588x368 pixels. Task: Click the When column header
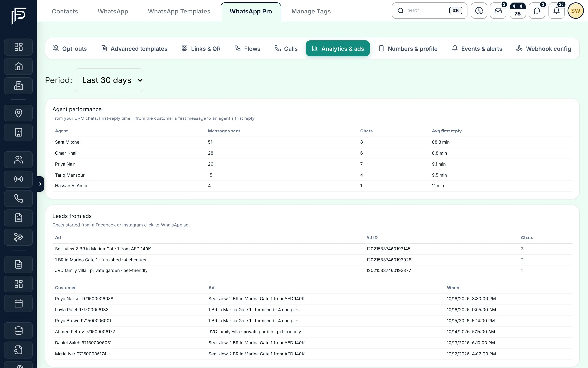click(x=453, y=288)
